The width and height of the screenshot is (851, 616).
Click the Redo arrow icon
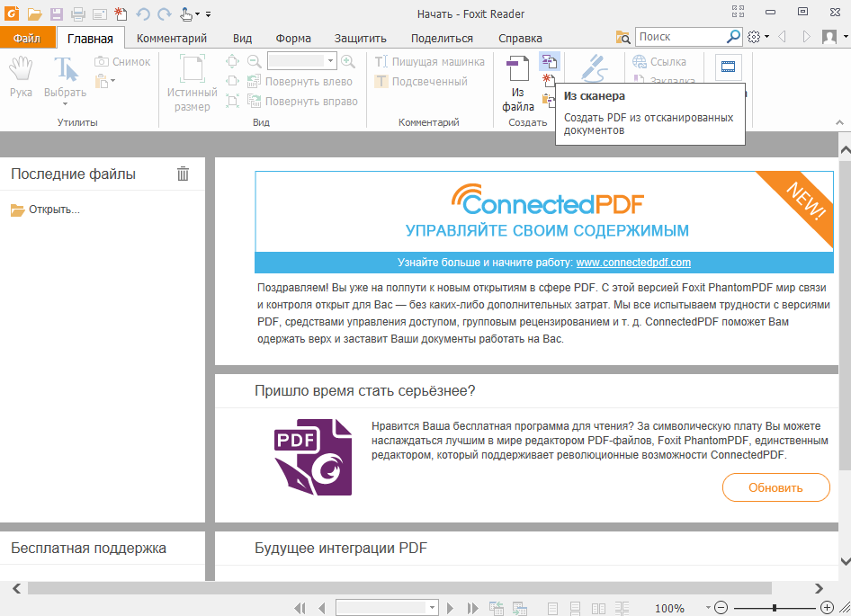165,14
